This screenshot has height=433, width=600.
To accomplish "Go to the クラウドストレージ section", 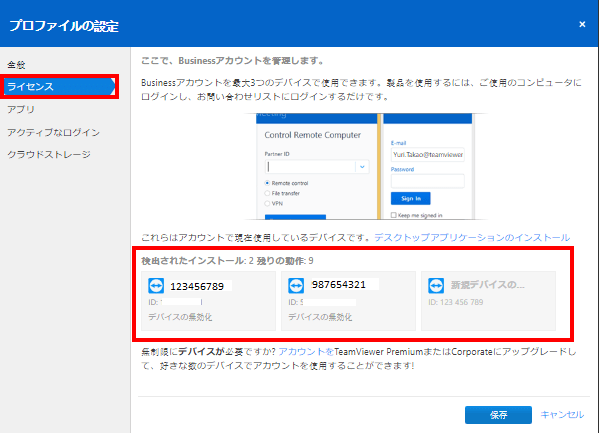I will click(49, 155).
